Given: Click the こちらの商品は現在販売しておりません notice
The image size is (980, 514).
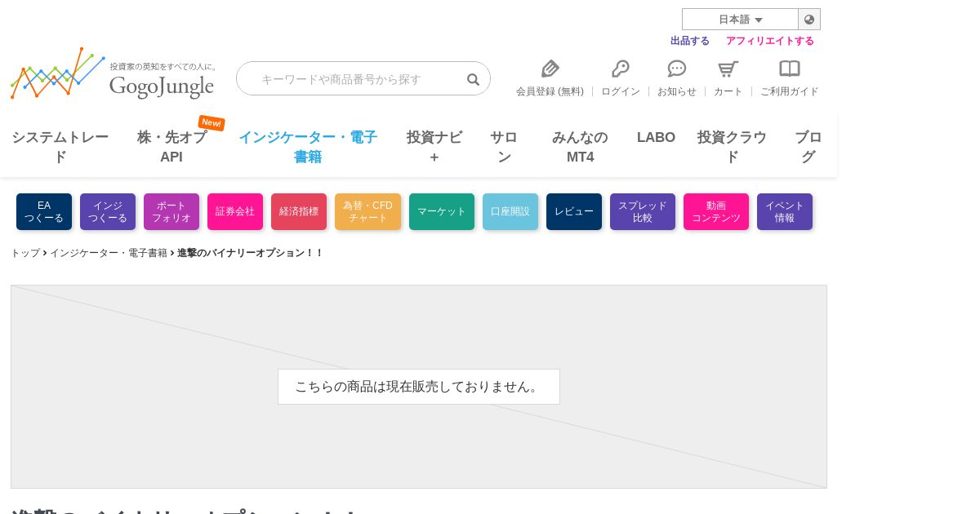Looking at the screenshot, I should pyautogui.click(x=419, y=387).
